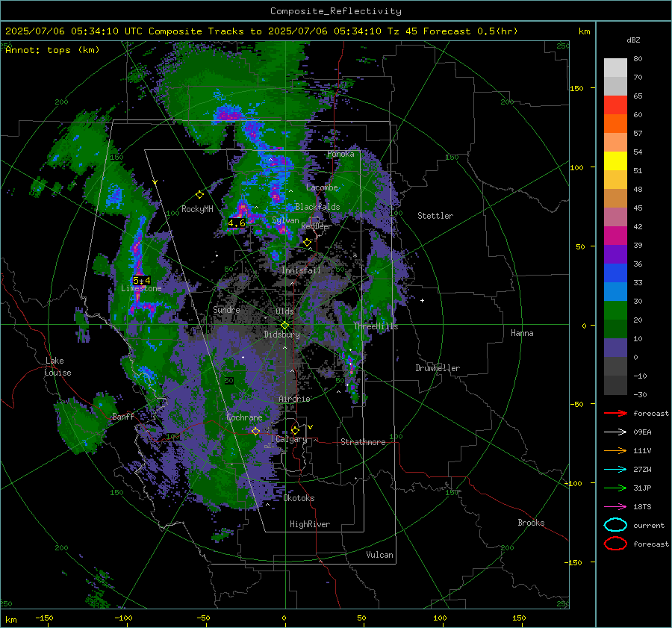Click the yellow diamond marker near RedDeer

[308, 243]
